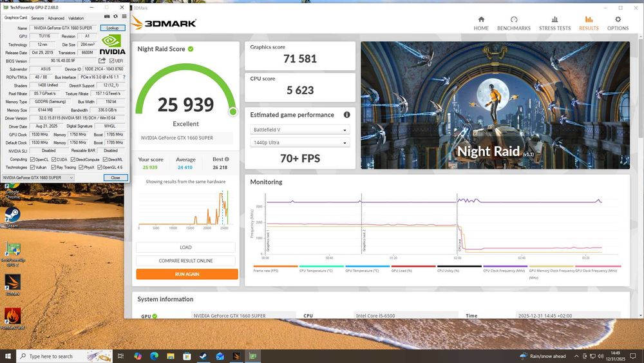The width and height of the screenshot is (644, 363).
Task: Toggle PhysX checkbox
Action: point(81,168)
